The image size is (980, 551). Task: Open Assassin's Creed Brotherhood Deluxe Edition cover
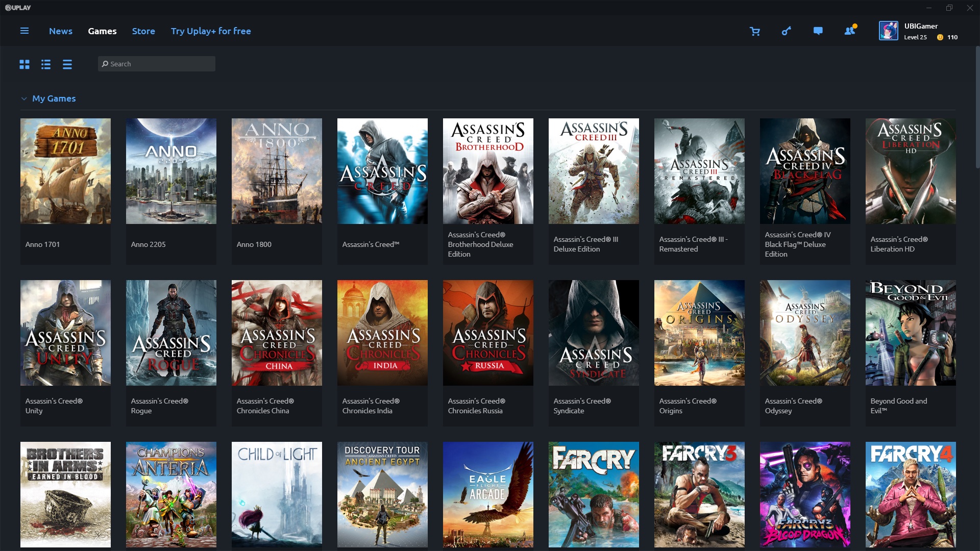488,171
